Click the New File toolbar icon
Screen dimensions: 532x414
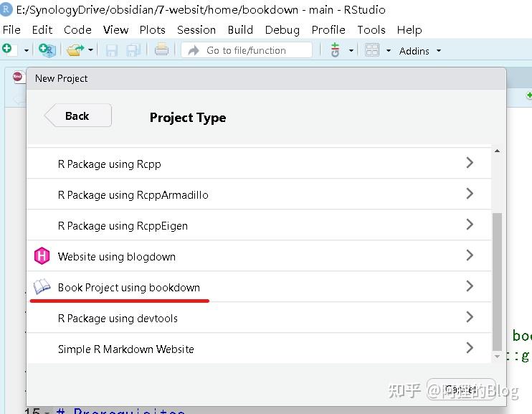click(7, 50)
